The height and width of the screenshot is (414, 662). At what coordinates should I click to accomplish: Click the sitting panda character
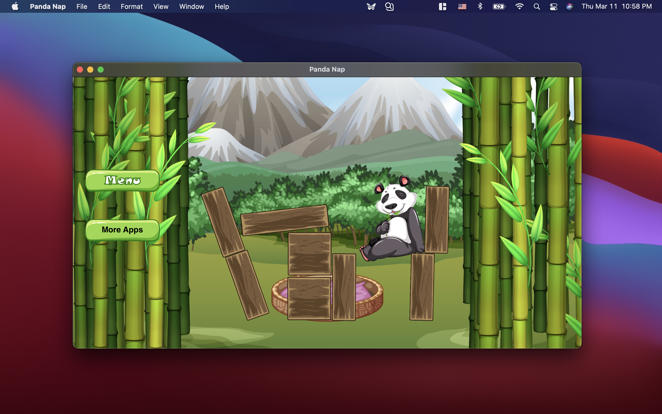tap(393, 219)
